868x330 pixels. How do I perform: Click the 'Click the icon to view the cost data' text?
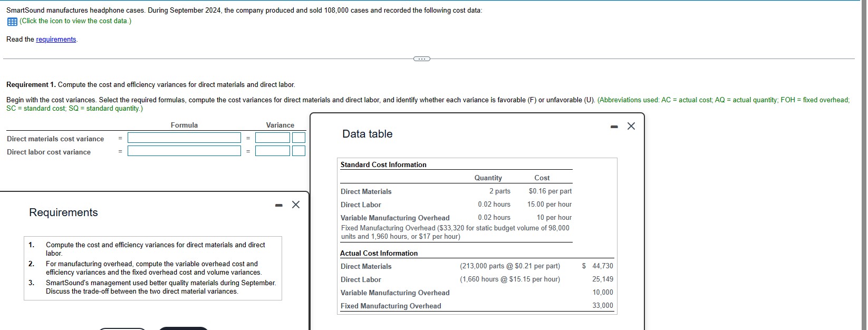point(75,21)
